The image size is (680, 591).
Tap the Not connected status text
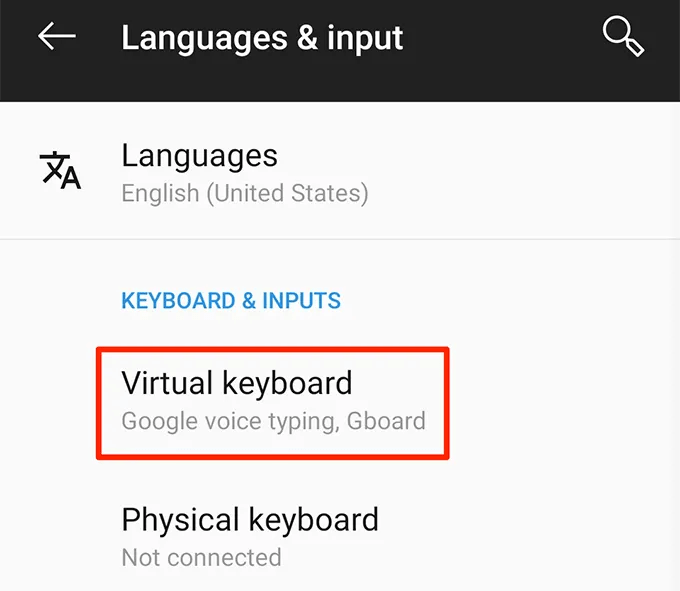[201, 557]
